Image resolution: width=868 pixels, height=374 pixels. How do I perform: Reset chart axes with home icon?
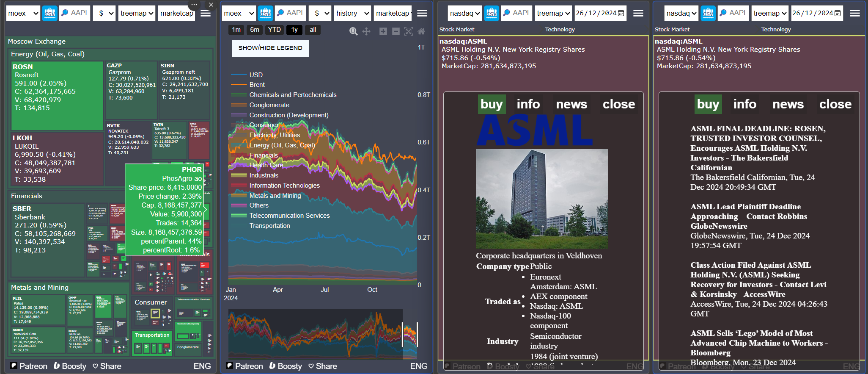[421, 31]
